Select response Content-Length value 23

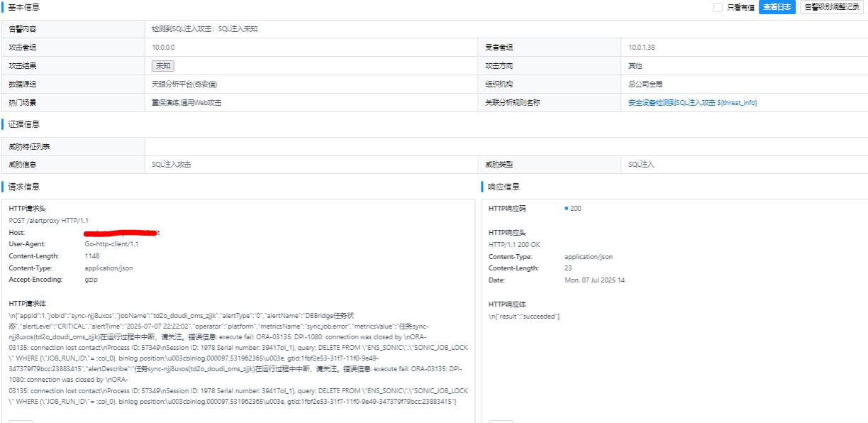(x=568, y=268)
